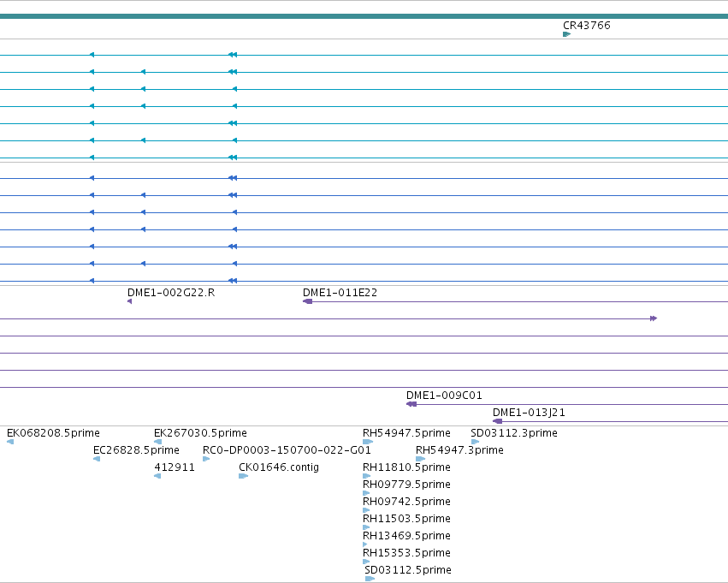Screen dimensions: 728x583
Task: Select the RH15353.5prime label
Action: pos(406,553)
